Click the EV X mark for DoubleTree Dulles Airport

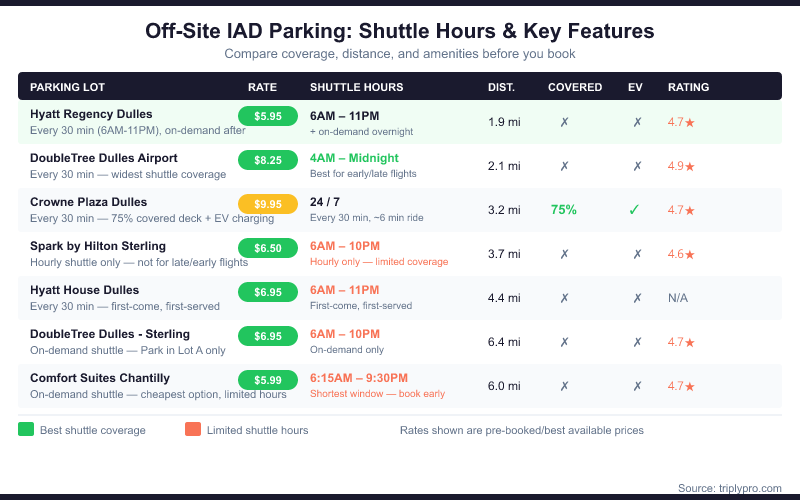[637, 166]
